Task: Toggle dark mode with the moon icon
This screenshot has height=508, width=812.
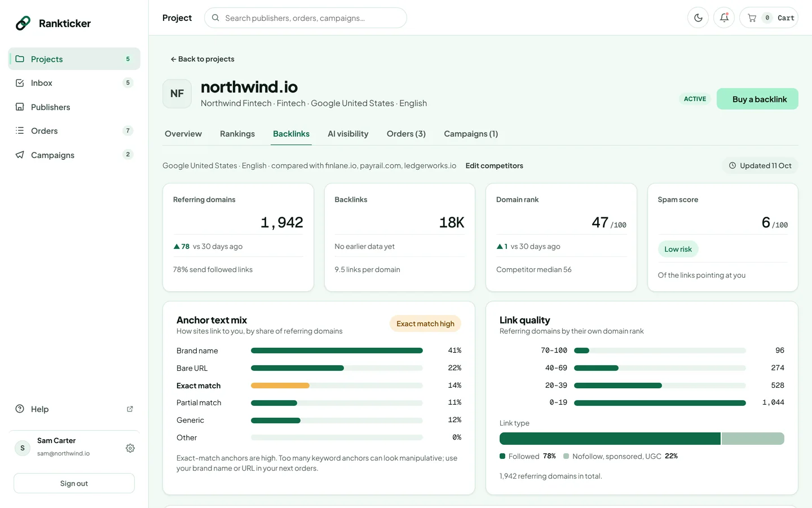Action: coord(698,18)
